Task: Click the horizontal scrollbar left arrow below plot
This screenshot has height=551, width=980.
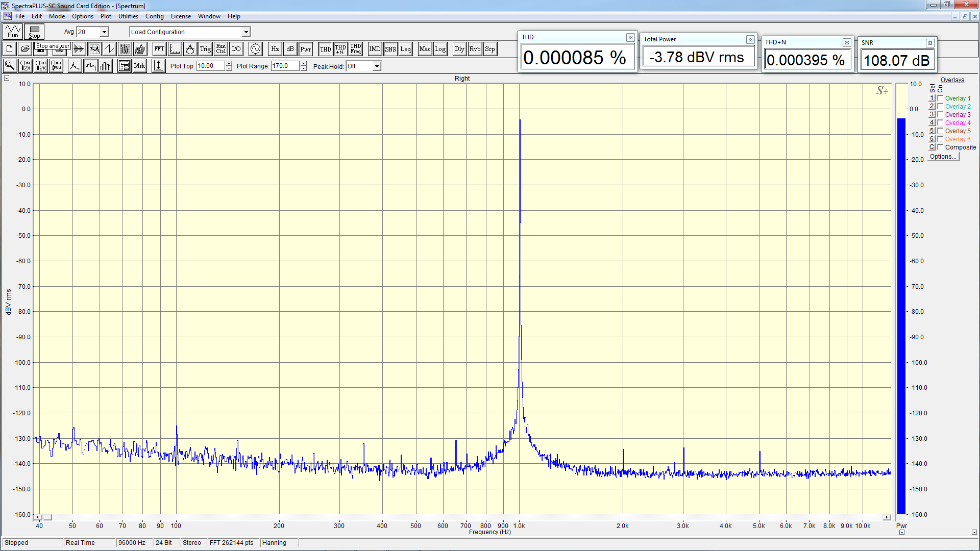Action: tap(38, 517)
